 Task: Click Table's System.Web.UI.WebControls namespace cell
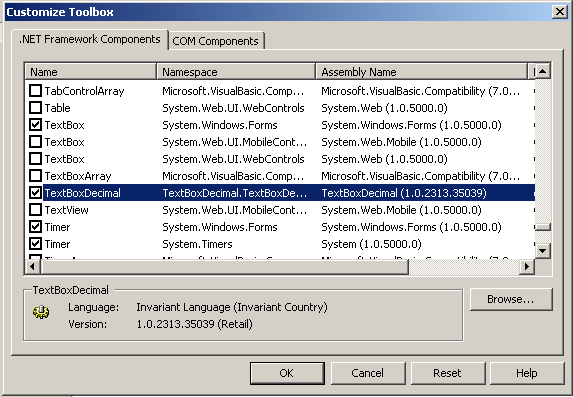(x=233, y=108)
